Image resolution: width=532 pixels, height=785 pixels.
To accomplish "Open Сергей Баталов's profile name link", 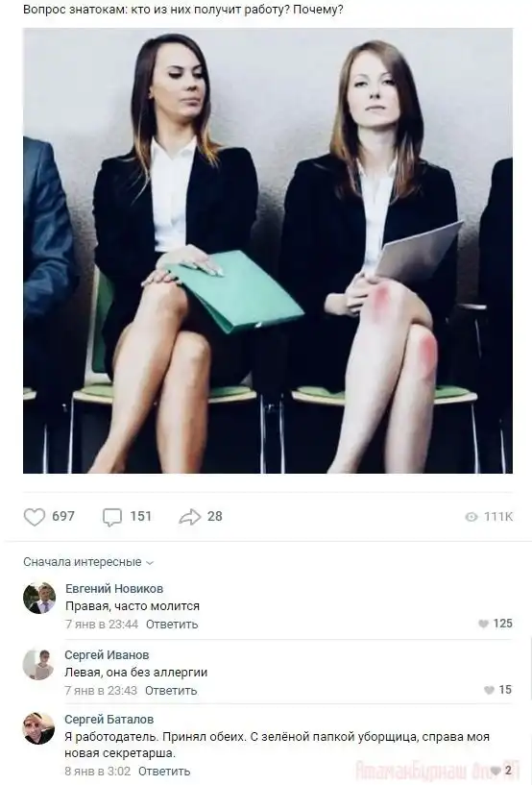I will pyautogui.click(x=109, y=720).
